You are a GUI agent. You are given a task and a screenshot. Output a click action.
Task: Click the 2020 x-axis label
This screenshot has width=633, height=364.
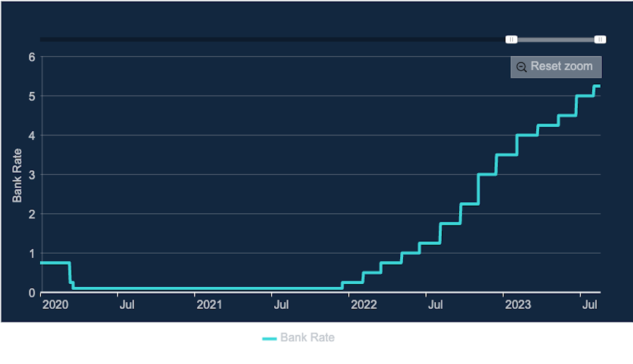[x=55, y=305]
